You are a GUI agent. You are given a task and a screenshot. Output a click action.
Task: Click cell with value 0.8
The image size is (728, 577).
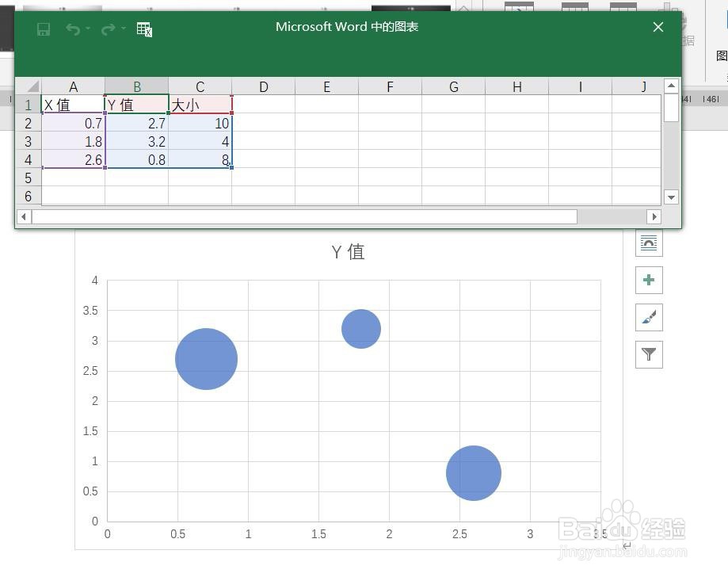136,159
